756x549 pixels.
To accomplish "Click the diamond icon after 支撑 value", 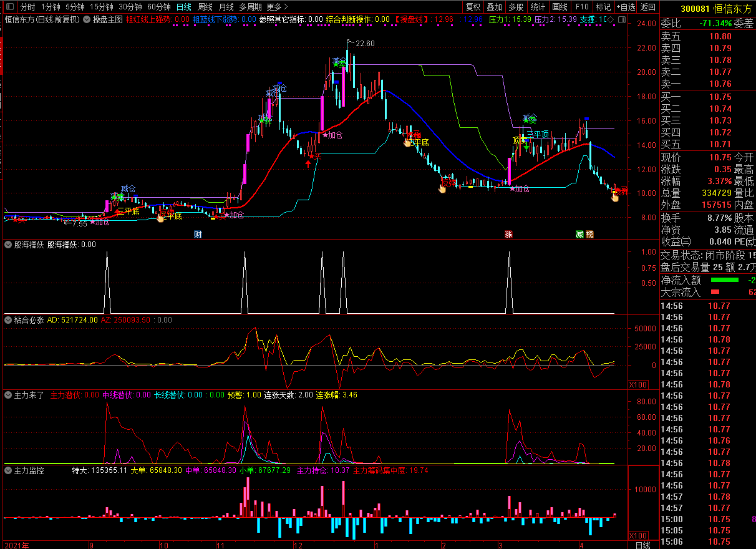I will point(610,19).
